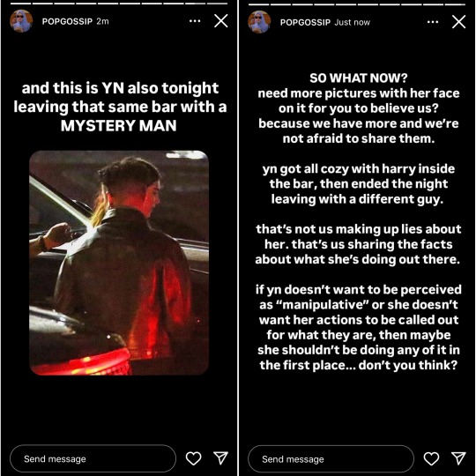The image size is (476, 476).
Task: Focus the Send message field on left story
Action: coord(93,458)
